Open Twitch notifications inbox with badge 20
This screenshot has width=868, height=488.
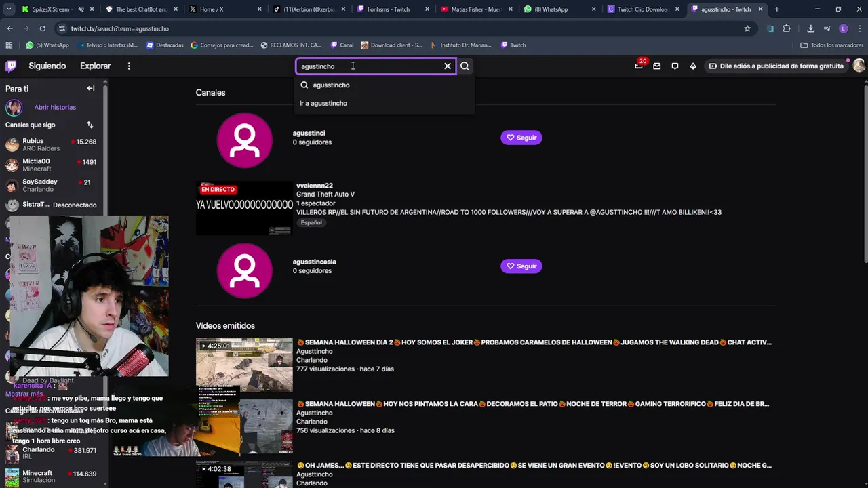coord(639,66)
